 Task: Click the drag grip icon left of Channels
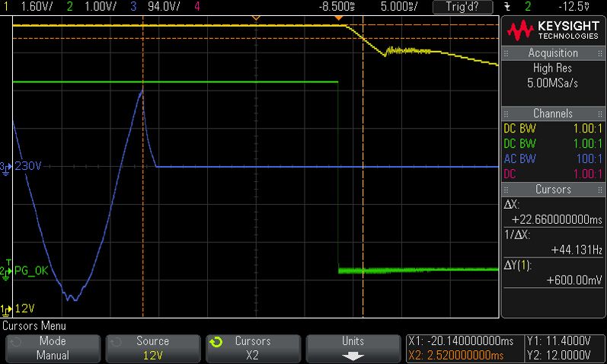[506, 113]
